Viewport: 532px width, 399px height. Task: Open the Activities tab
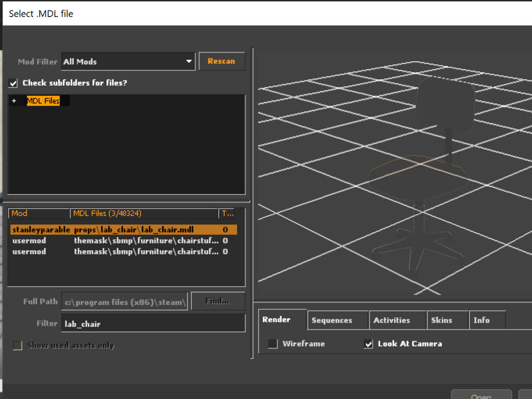392,320
